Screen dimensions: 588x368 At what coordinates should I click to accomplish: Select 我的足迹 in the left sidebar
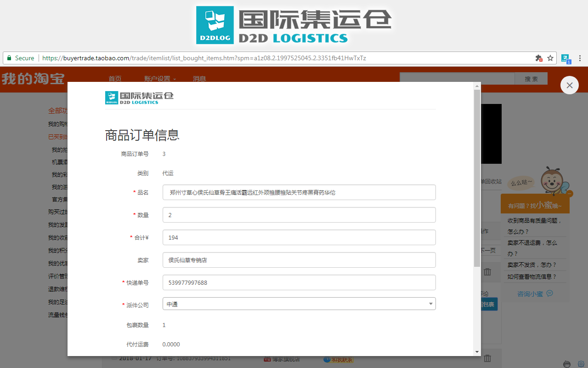click(x=58, y=302)
